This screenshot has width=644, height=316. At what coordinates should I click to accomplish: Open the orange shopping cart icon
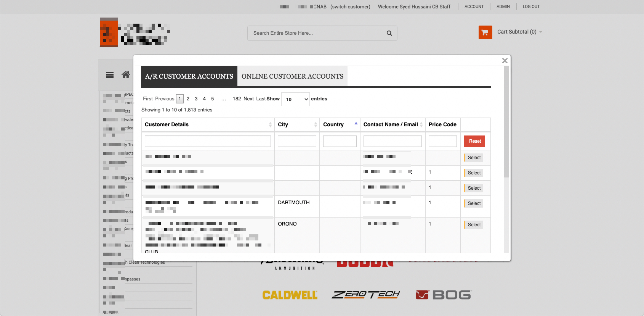(485, 32)
